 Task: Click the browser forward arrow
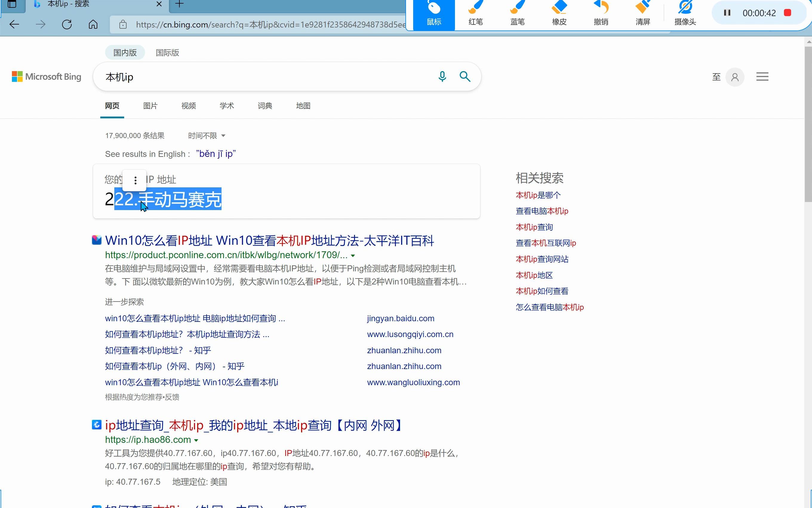pyautogui.click(x=40, y=24)
